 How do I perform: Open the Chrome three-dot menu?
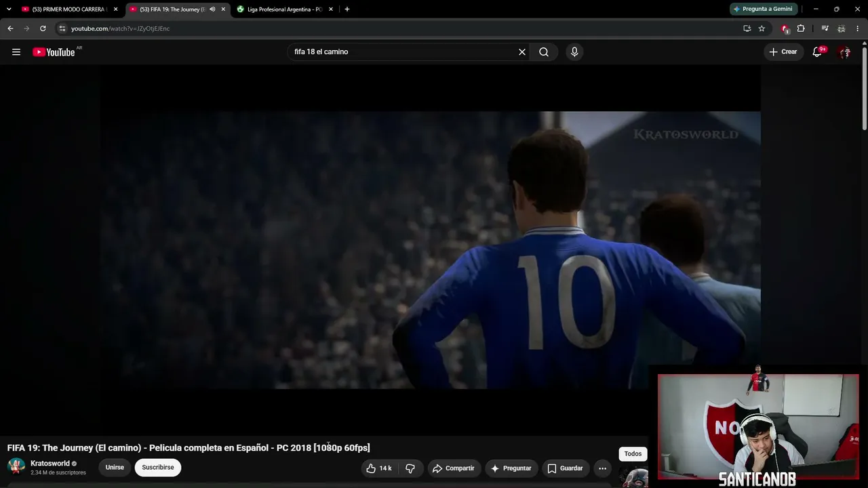(858, 28)
